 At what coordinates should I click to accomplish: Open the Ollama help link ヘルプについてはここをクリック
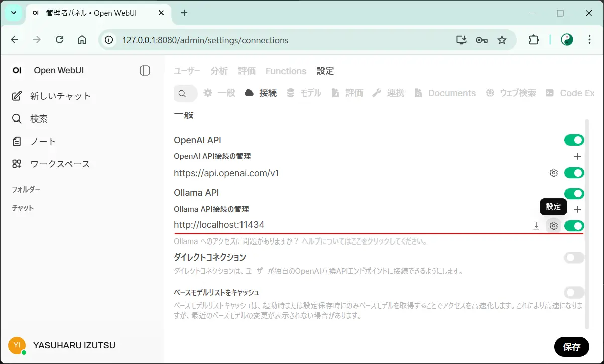[x=365, y=241]
